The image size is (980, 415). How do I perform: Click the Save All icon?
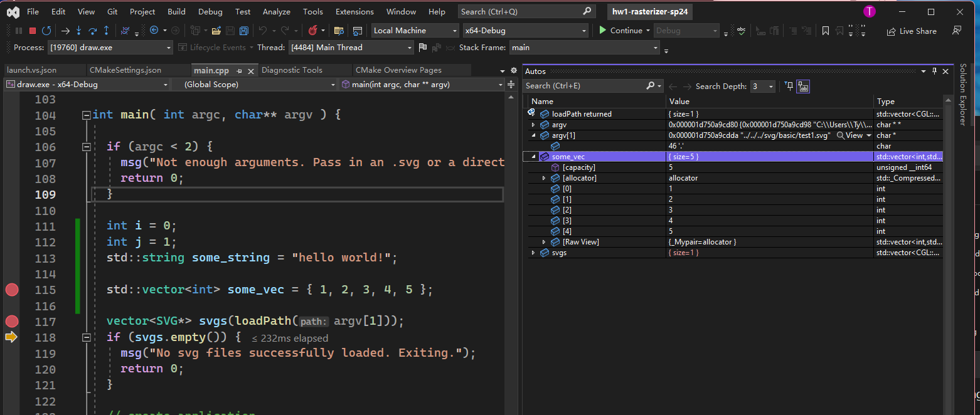pos(244,30)
